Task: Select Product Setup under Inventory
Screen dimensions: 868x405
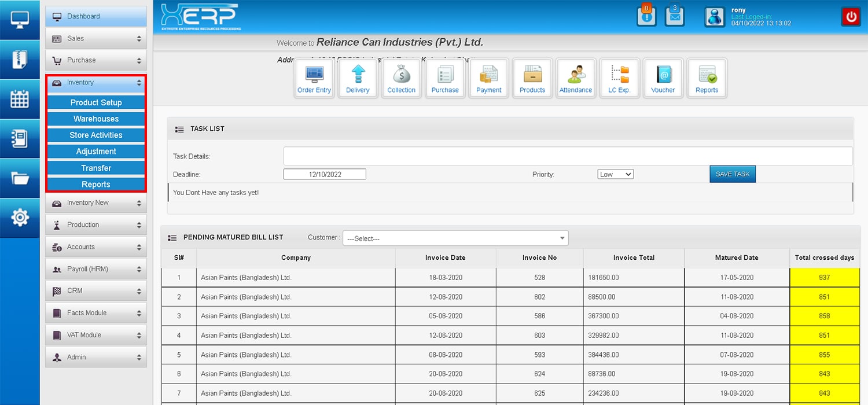Action: click(x=96, y=102)
